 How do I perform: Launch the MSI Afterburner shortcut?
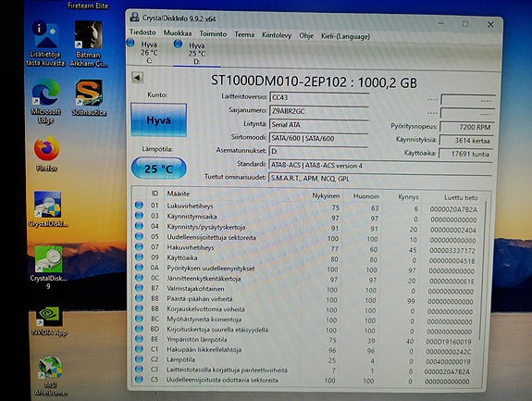point(50,376)
